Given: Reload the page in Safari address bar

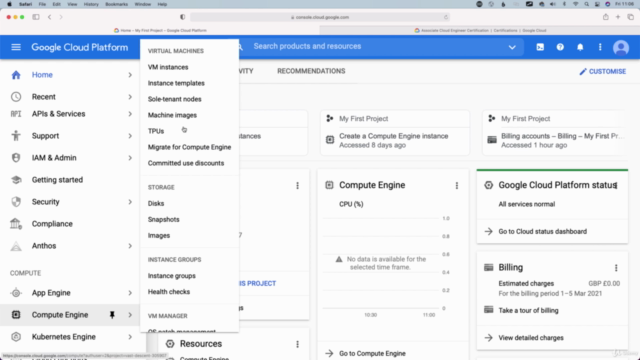Looking at the screenshot, I should click(x=446, y=17).
